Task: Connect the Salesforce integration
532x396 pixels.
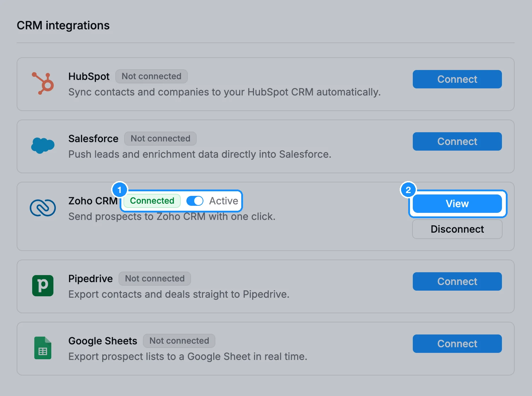Action: pyautogui.click(x=457, y=141)
